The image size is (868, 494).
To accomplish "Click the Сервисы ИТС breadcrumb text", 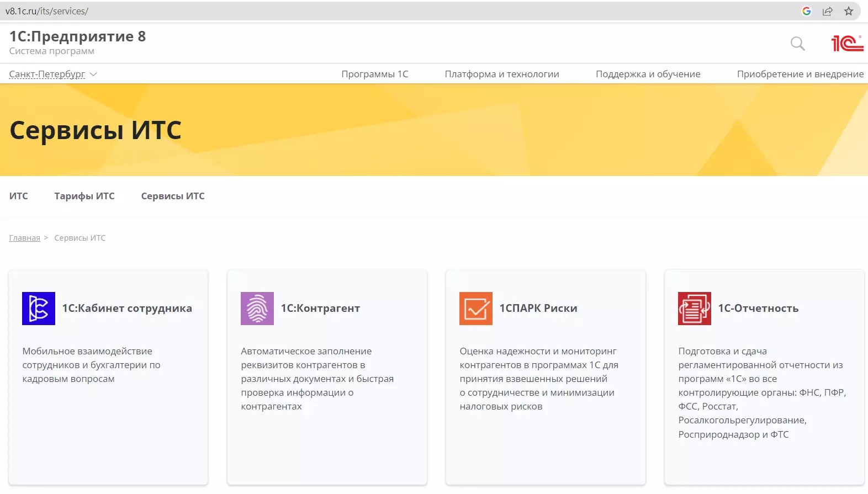I will click(80, 238).
